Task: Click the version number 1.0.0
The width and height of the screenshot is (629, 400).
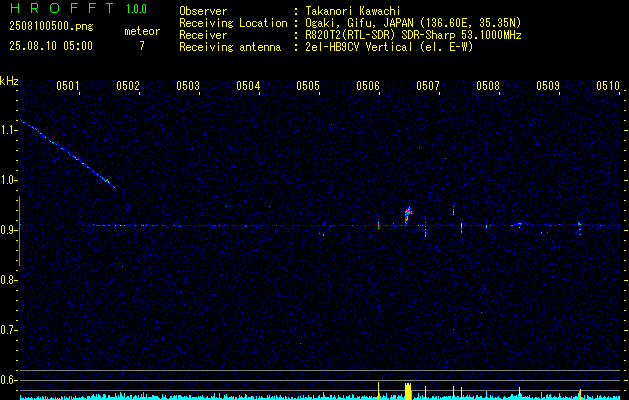Action: tap(136, 9)
